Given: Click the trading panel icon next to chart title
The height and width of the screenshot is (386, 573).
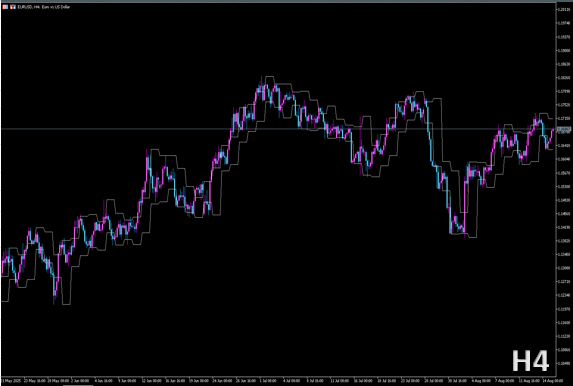Looking at the screenshot, I should [13, 7].
